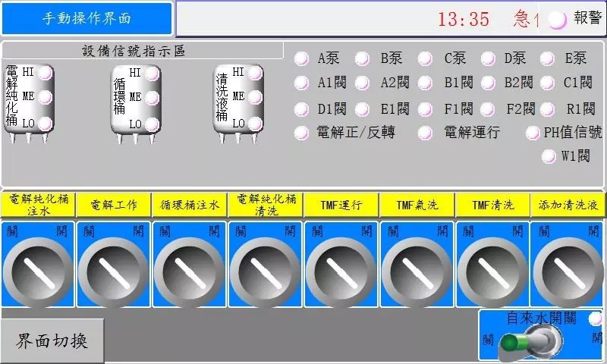Click the 報警 alarm lamp
The width and height of the screenshot is (607, 364).
pos(558,20)
